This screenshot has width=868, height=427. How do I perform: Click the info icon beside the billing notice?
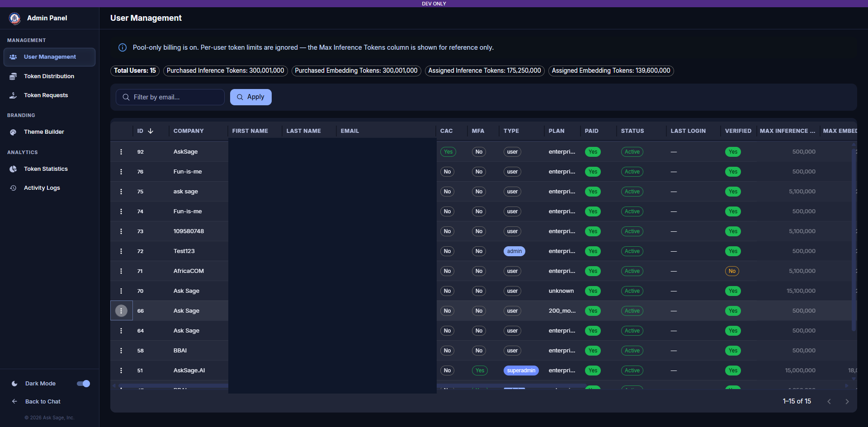click(123, 47)
